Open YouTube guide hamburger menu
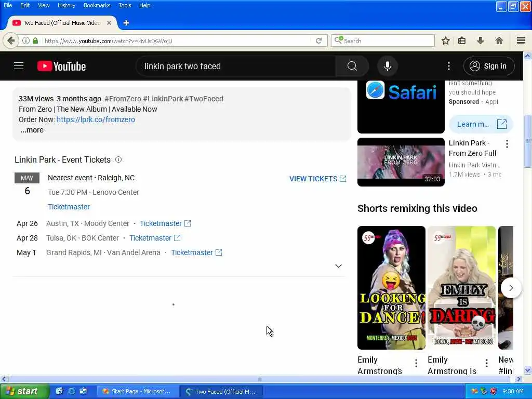Viewport: 532px width, 399px height. (19, 66)
